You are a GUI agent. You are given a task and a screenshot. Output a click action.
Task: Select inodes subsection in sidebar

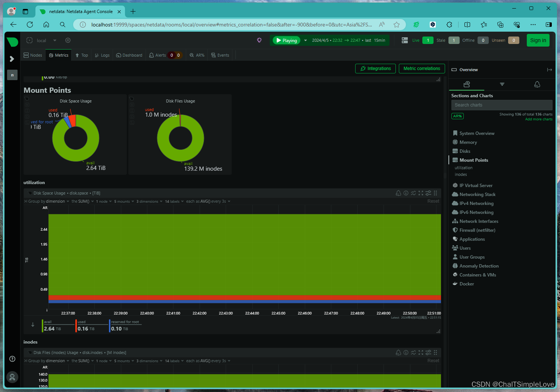(x=461, y=174)
